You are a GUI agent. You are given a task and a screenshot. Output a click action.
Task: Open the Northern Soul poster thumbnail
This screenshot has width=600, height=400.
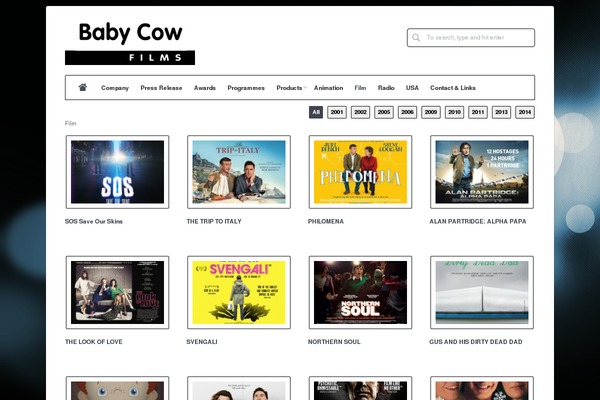(360, 292)
